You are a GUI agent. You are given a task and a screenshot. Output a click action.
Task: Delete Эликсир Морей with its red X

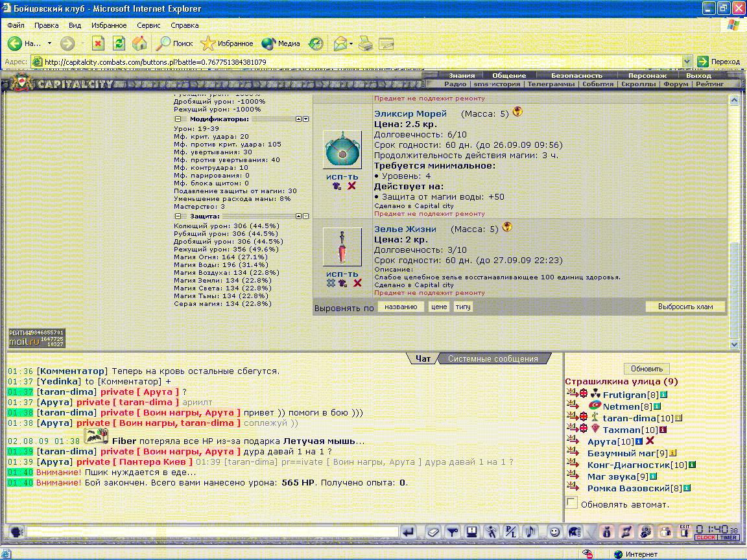[x=351, y=186]
